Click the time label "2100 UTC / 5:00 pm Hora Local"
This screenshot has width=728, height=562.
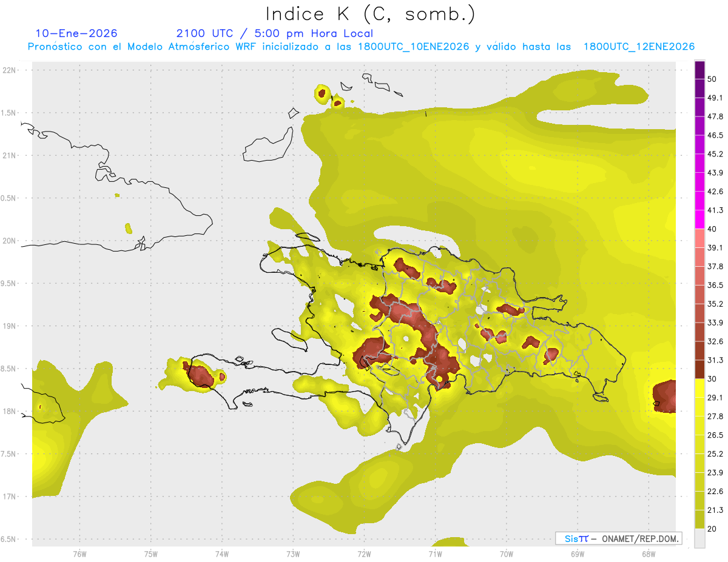274,33
